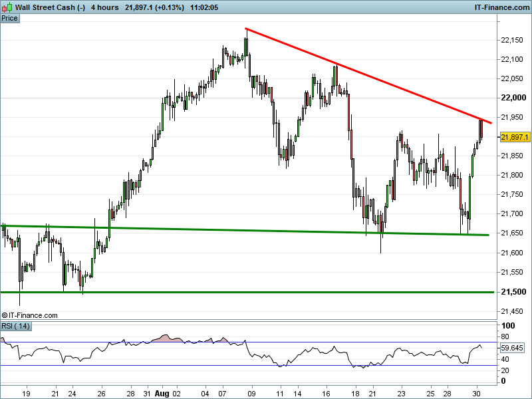The image size is (532, 399).
Task: Click the date axis label 23
Action: coord(402,394)
